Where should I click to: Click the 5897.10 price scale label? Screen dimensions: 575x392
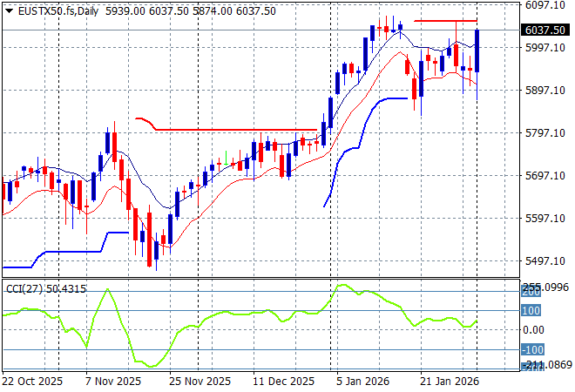(545, 91)
